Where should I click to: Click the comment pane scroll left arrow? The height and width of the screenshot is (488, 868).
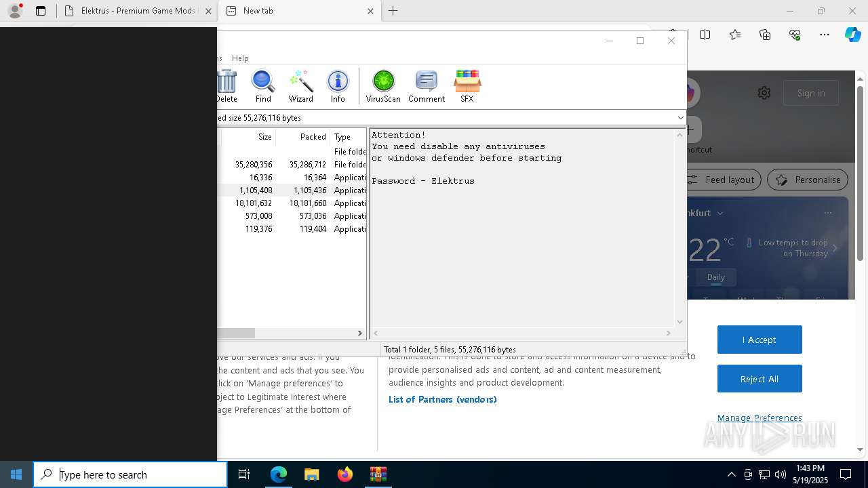376,333
